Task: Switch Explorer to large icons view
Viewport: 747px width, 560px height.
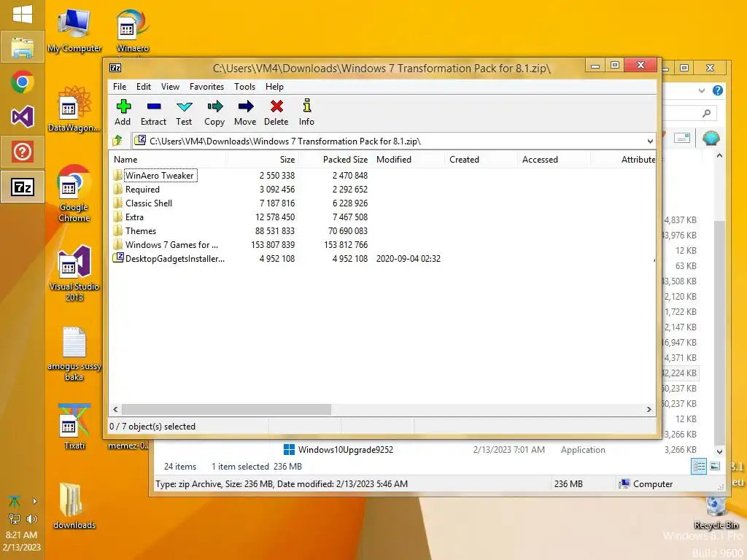Action: [715, 466]
